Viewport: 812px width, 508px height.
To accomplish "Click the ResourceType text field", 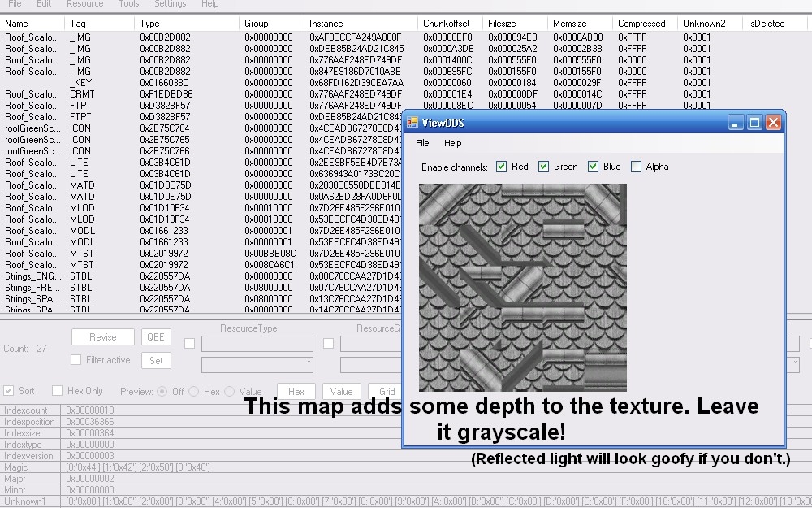I will [x=257, y=344].
